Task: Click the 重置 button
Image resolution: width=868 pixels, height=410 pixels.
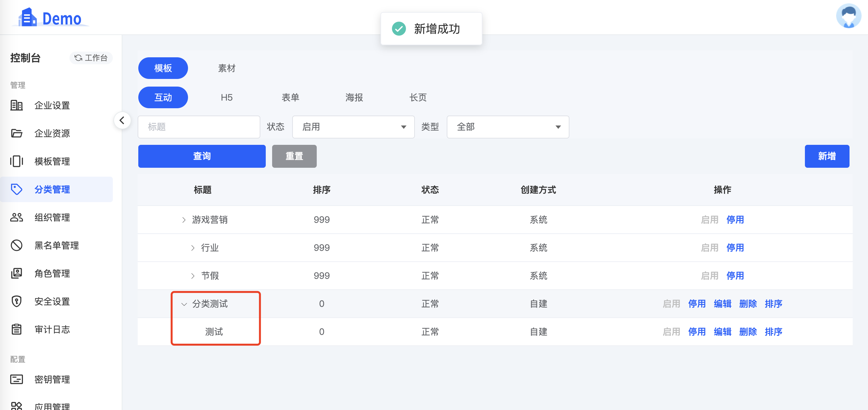Action: [x=294, y=156]
